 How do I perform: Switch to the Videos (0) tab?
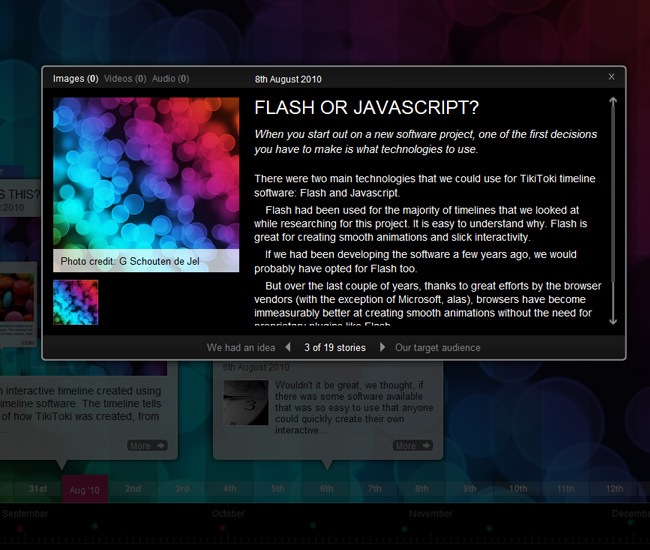[x=125, y=79]
